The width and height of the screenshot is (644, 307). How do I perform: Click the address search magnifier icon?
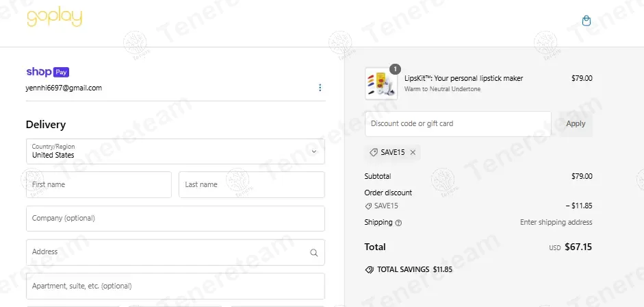[314, 252]
